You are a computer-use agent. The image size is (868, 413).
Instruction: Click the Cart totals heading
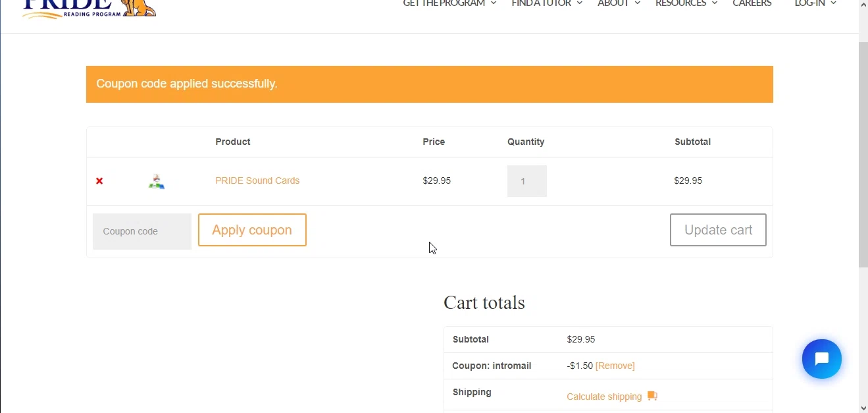484,303
